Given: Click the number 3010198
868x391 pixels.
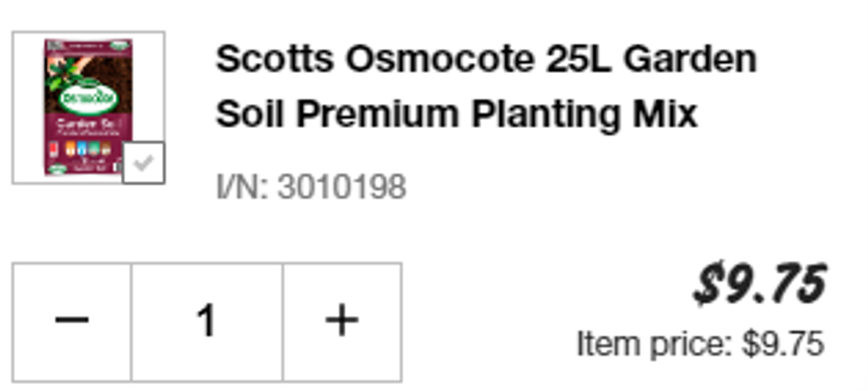Looking at the screenshot, I should pos(342,187).
